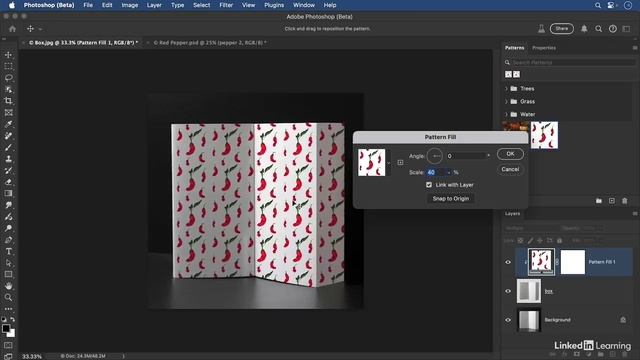Select the History Brush tool
The height and width of the screenshot is (360, 640).
tap(8, 170)
